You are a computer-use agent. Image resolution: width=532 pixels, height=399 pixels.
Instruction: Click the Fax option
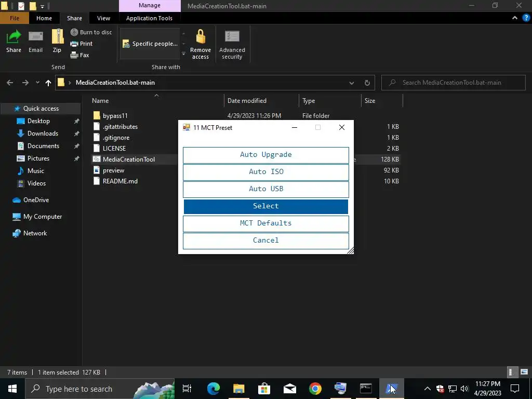(79, 55)
